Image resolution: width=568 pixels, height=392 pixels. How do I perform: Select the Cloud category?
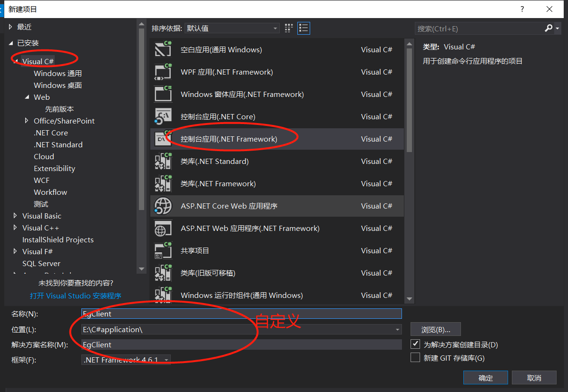click(44, 157)
